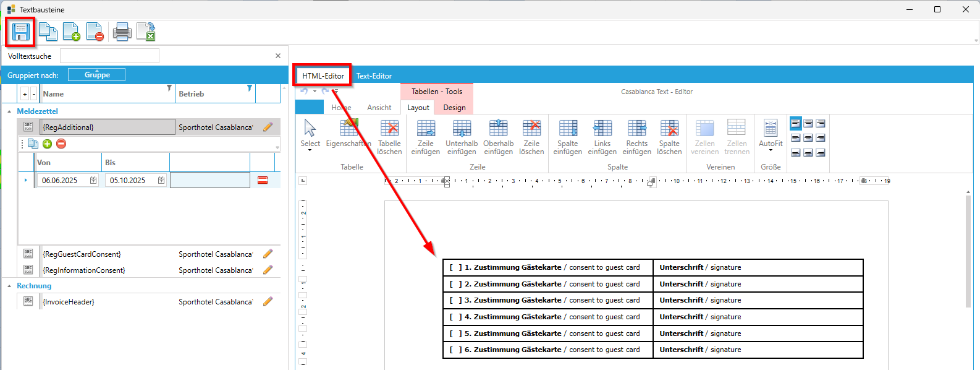This screenshot has height=370, width=980.
Task: Edit the {RegGuestCardConsent} entry with the pencil
Action: 268,254
